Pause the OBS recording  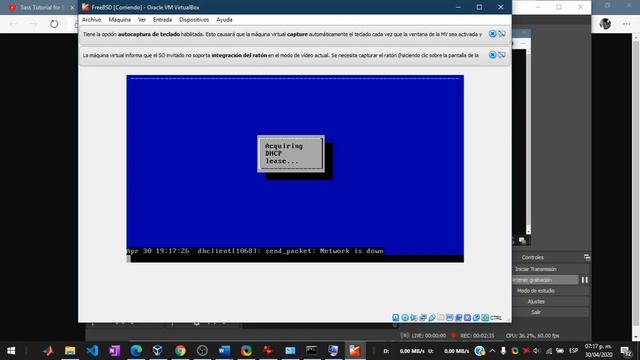pyautogui.click(x=584, y=280)
